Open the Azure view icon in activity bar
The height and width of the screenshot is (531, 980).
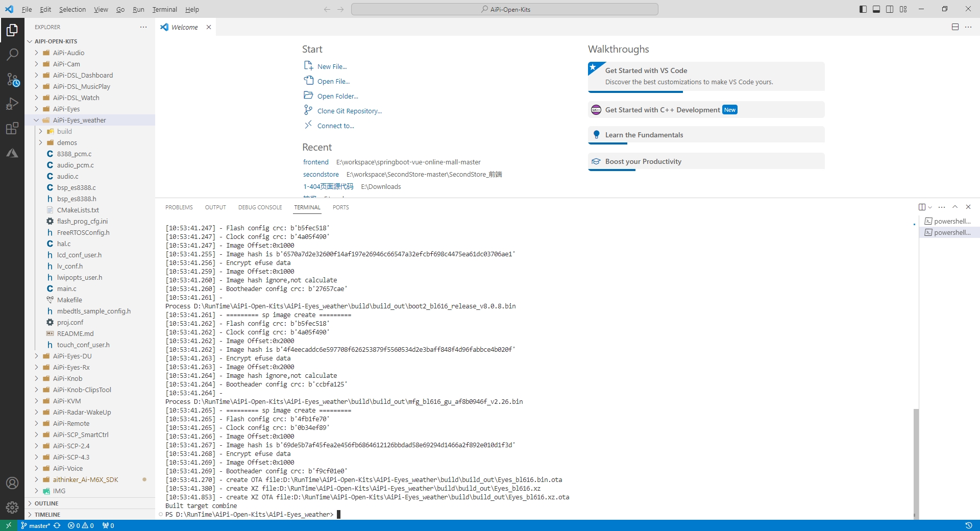pyautogui.click(x=12, y=153)
